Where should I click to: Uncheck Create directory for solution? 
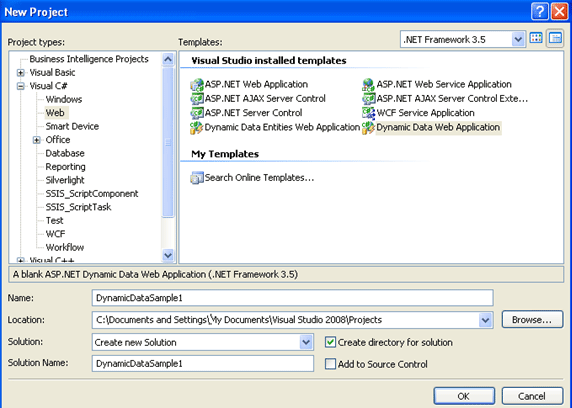tap(330, 342)
